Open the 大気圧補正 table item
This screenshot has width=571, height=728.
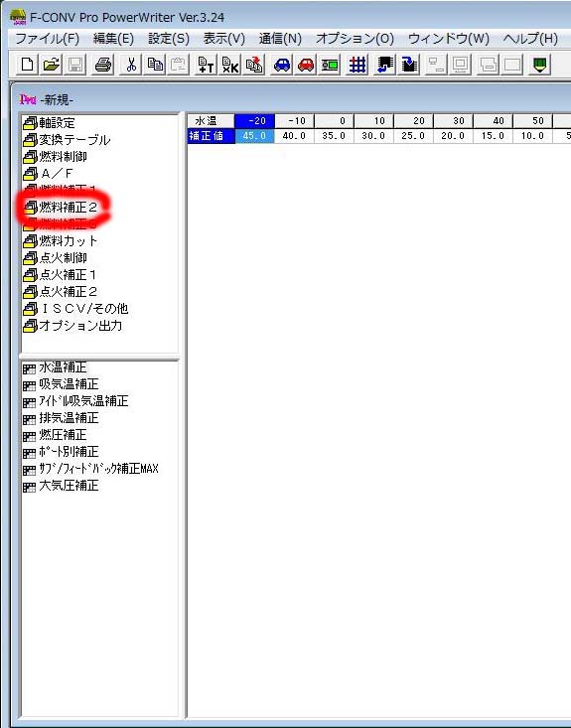[x=61, y=486]
